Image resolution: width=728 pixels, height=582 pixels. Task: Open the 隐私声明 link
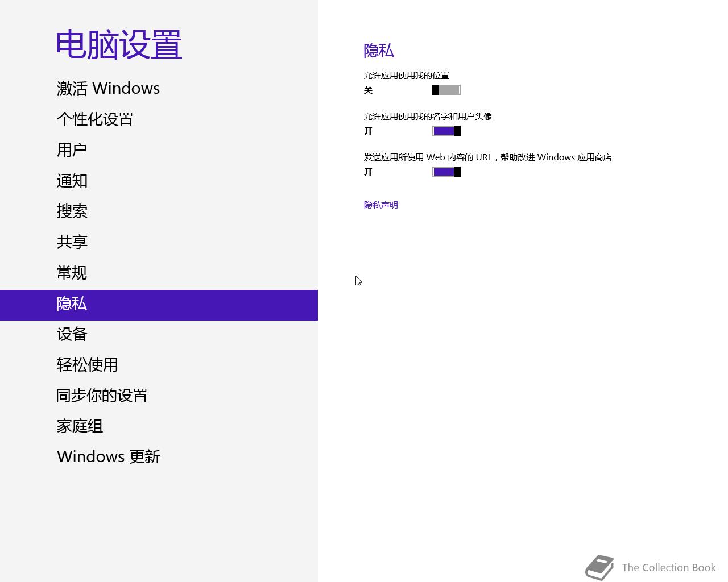pos(381,205)
